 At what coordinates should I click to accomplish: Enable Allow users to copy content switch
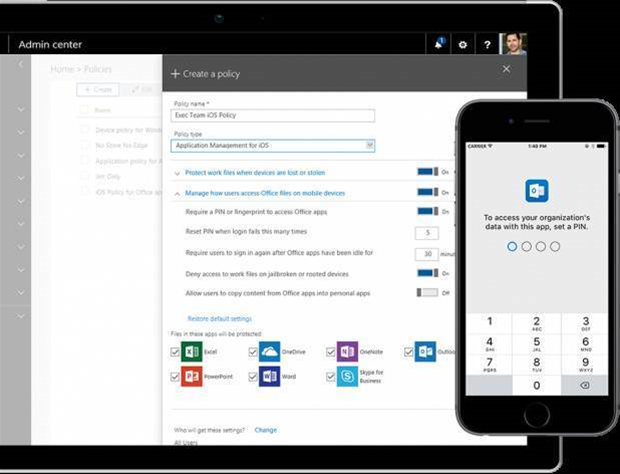click(427, 293)
